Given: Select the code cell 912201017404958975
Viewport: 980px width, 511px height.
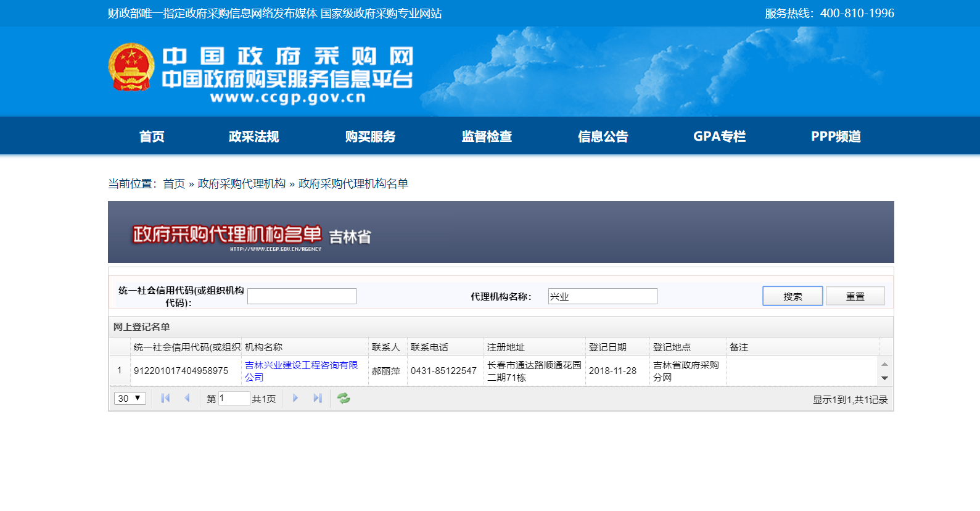Looking at the screenshot, I should point(186,371).
